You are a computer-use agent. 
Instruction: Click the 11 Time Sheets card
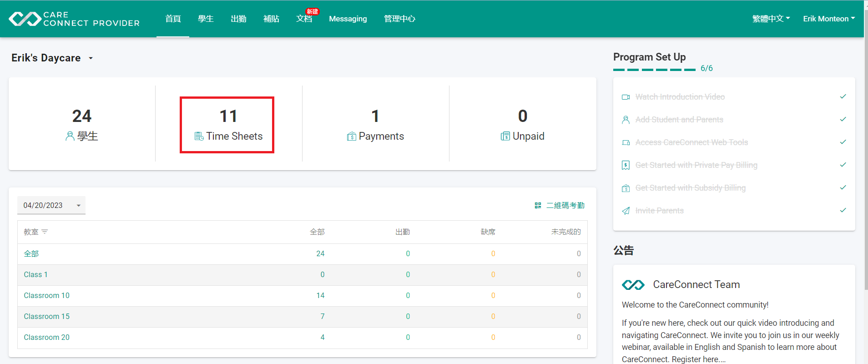click(x=228, y=124)
